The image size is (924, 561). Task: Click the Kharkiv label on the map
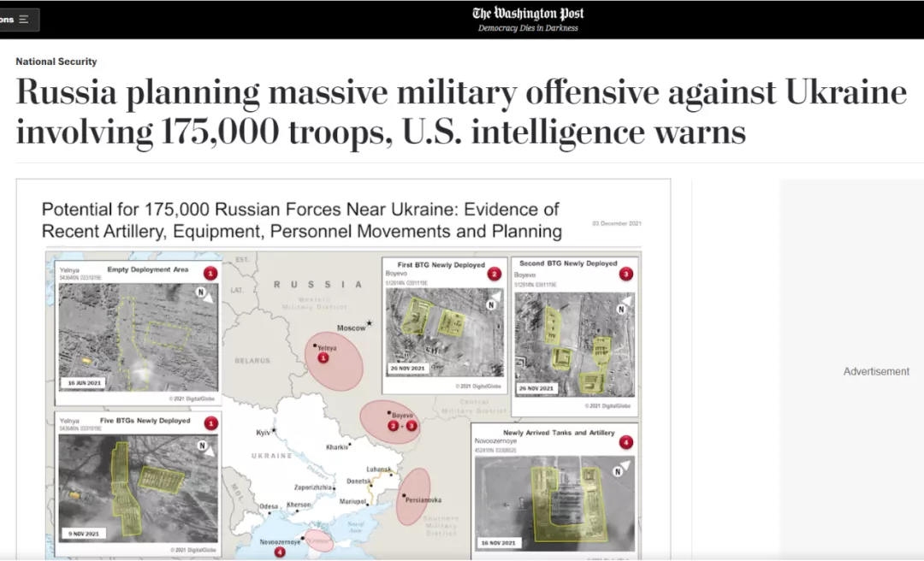coord(338,446)
